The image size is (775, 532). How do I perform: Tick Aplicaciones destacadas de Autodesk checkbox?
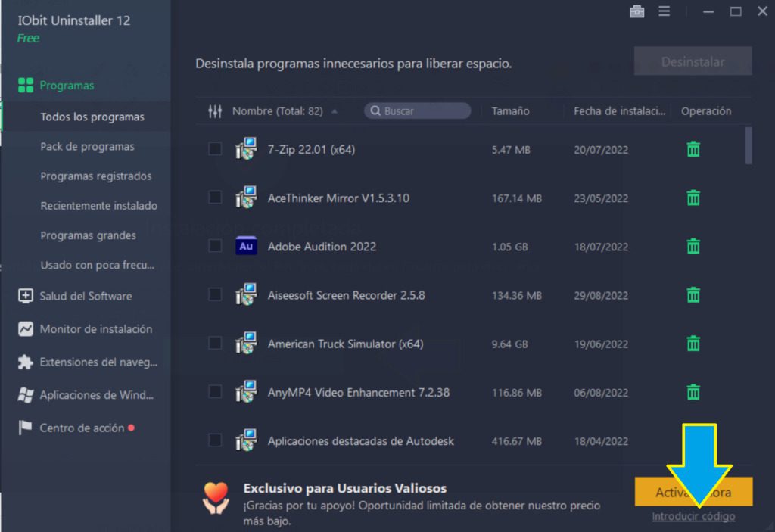pos(214,440)
